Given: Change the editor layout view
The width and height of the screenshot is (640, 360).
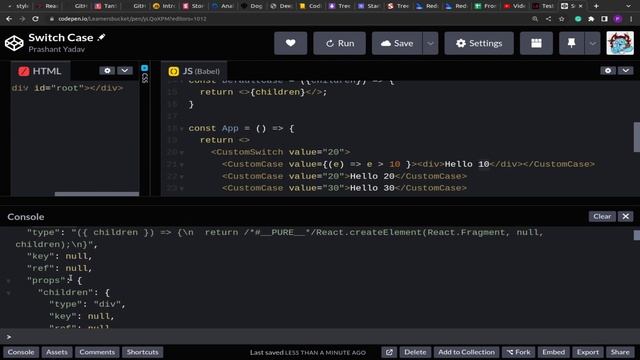Looking at the screenshot, I should click(x=536, y=43).
